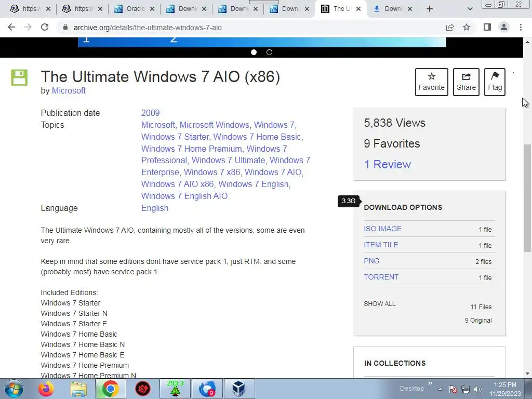The width and height of the screenshot is (532, 399).
Task: Open the Christmas tree taskbar app
Action: pyautogui.click(x=175, y=389)
